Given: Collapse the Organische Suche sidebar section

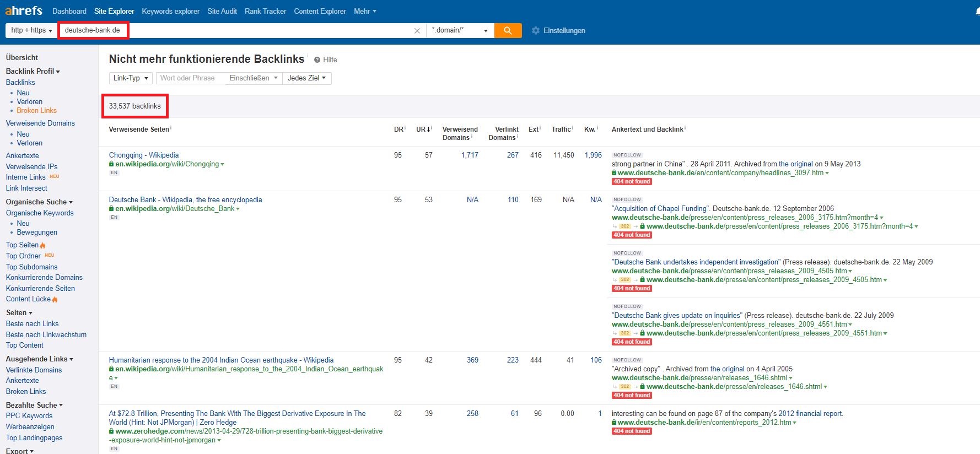Looking at the screenshot, I should tap(39, 202).
